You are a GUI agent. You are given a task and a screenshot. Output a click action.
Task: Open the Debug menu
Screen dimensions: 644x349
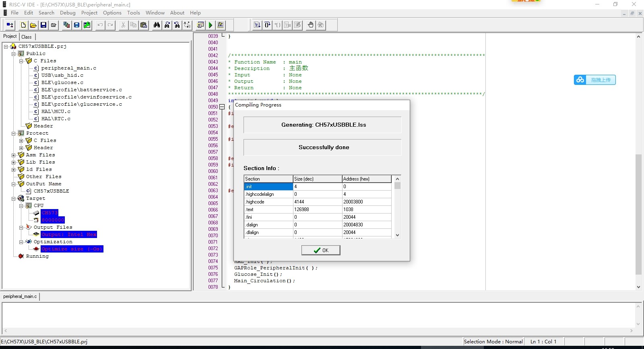click(68, 13)
